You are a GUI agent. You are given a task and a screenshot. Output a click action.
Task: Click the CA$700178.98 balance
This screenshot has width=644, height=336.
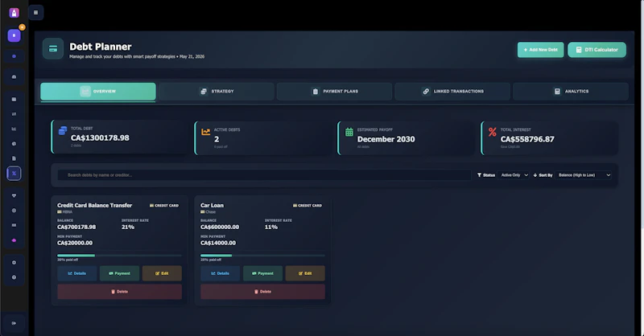pos(76,227)
